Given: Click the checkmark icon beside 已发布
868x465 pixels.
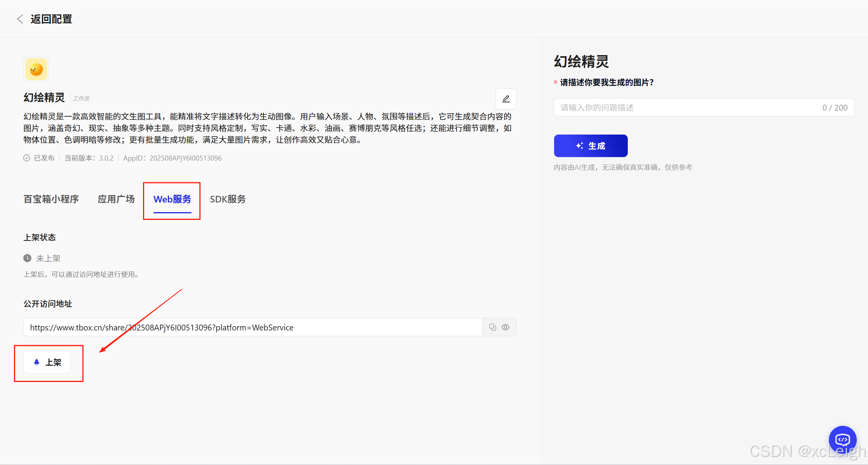Looking at the screenshot, I should 27,158.
